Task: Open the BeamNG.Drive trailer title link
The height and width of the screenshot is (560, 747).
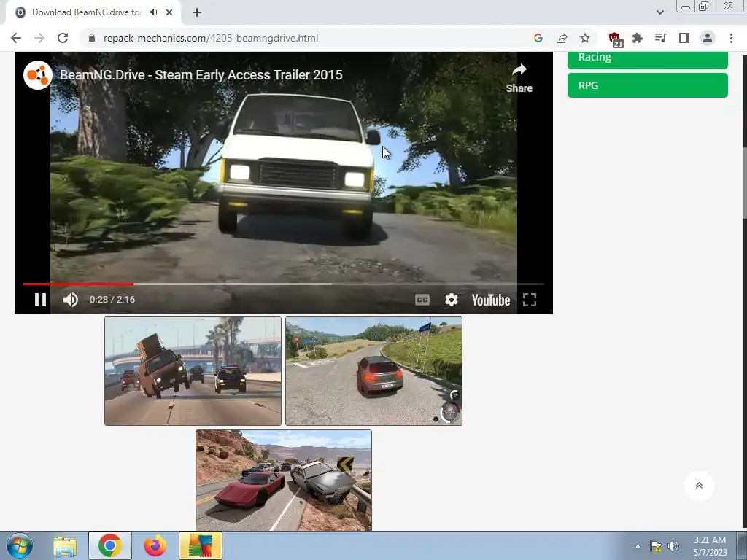Action: pyautogui.click(x=201, y=75)
